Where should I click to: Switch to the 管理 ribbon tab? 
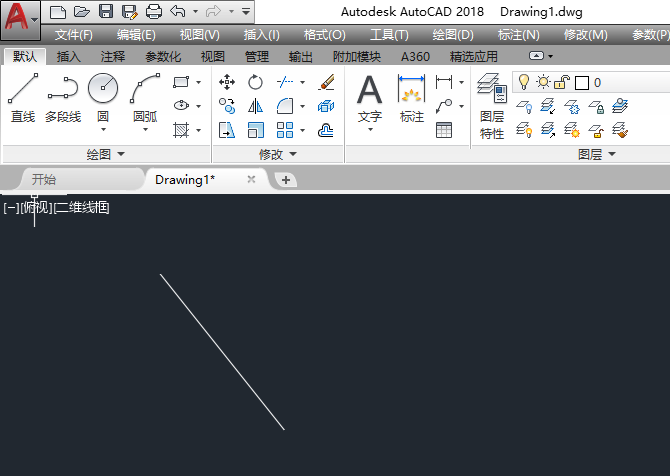tap(257, 56)
